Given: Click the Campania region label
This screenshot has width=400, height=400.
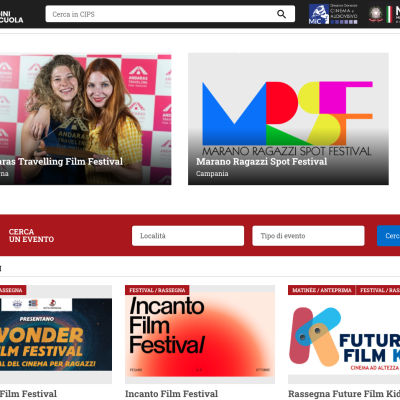Looking at the screenshot, I should 212,174.
